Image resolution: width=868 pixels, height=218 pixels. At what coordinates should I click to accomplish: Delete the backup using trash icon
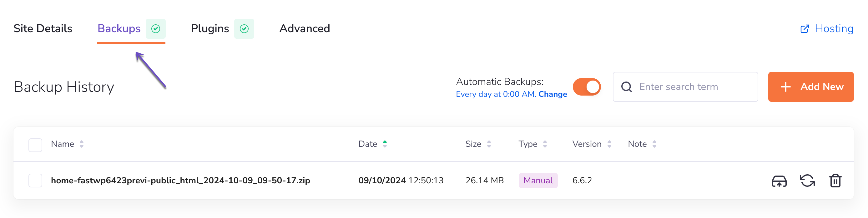(x=835, y=181)
